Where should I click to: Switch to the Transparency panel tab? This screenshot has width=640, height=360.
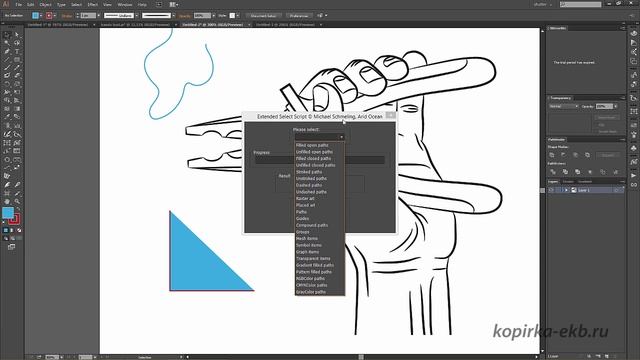[560, 98]
